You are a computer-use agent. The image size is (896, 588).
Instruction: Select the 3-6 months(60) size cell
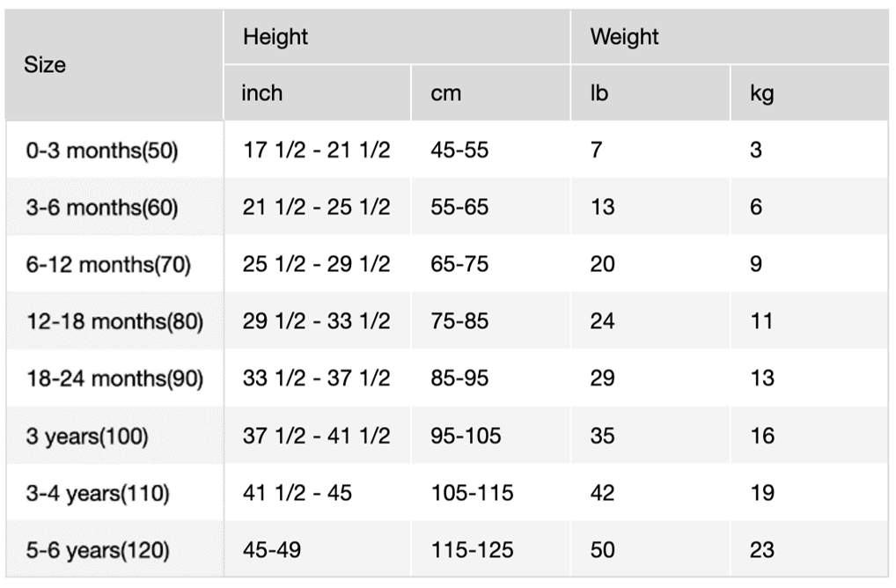click(102, 207)
